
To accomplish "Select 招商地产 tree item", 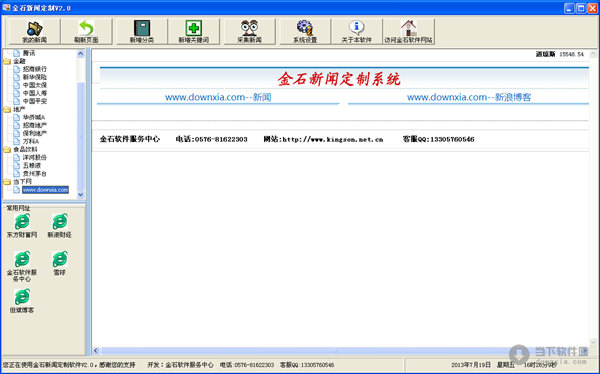I will pyautogui.click(x=34, y=126).
